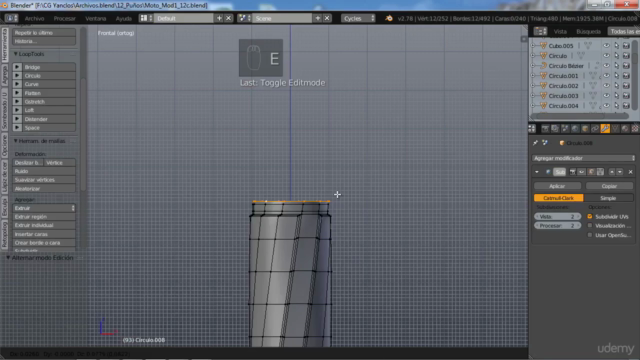The width and height of the screenshot is (640, 360).
Task: Collapse the Subsurf modifier panel arrow
Action: [x=537, y=172]
